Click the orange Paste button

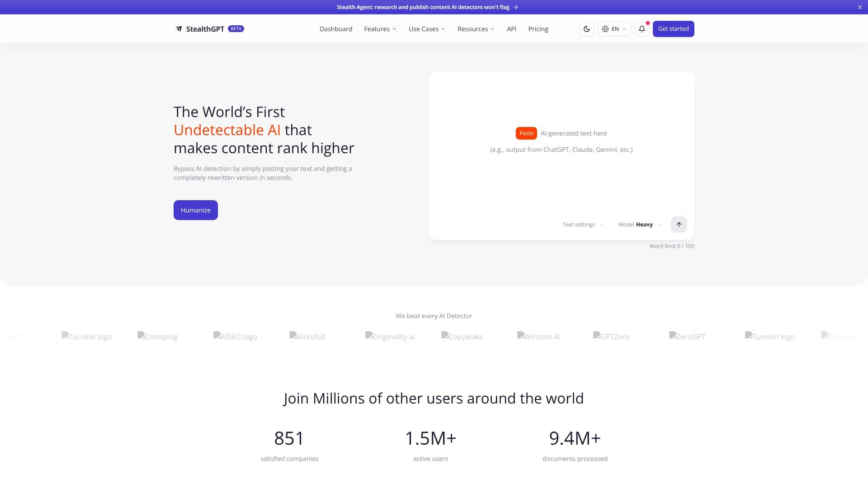click(526, 133)
